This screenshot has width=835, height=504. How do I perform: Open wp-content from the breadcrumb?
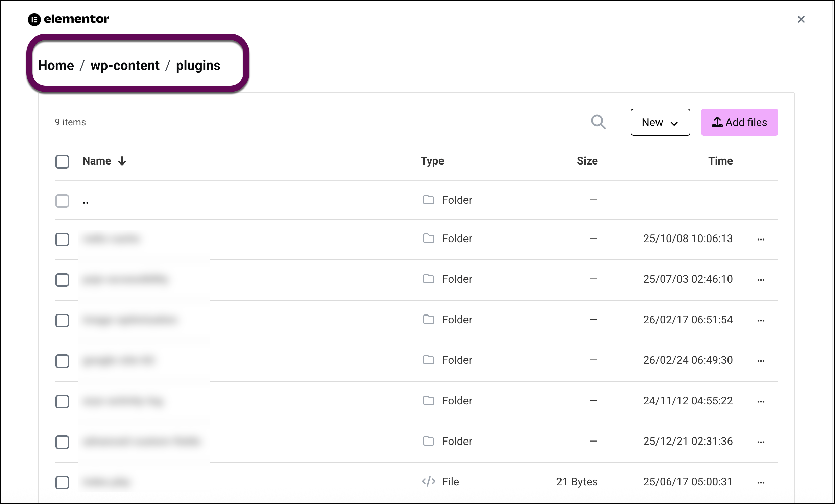[x=125, y=66]
